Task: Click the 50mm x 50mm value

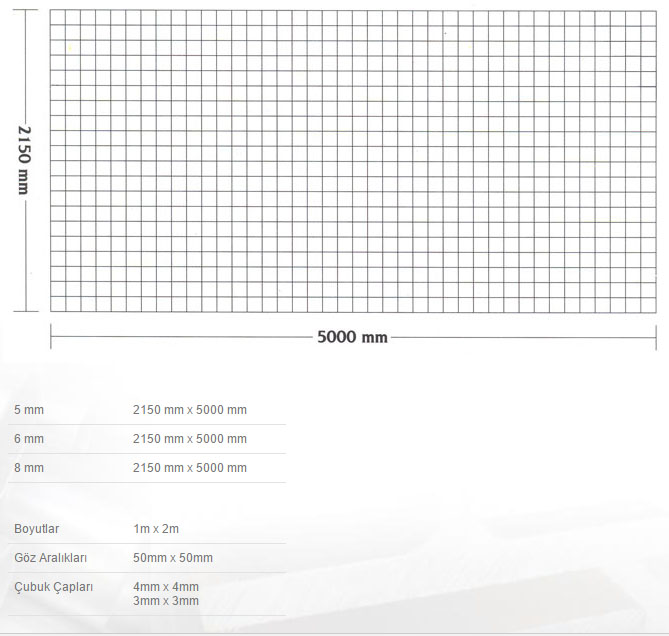Action: point(172,558)
